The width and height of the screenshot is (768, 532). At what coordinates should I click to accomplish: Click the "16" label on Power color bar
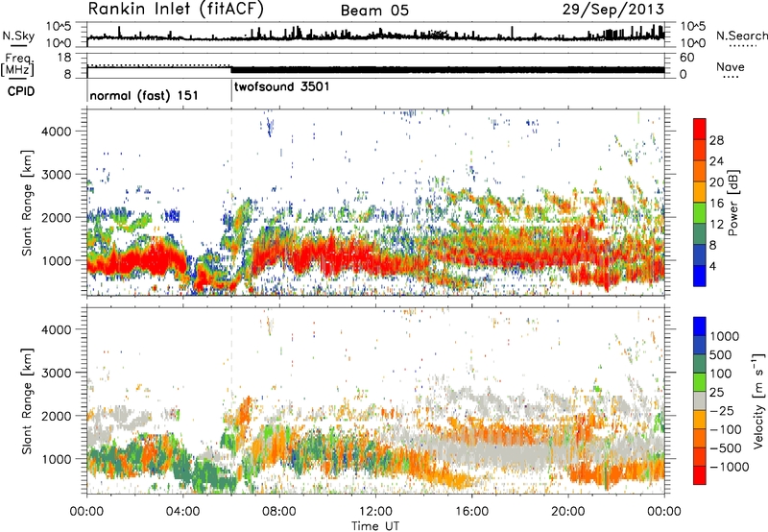pyautogui.click(x=716, y=204)
